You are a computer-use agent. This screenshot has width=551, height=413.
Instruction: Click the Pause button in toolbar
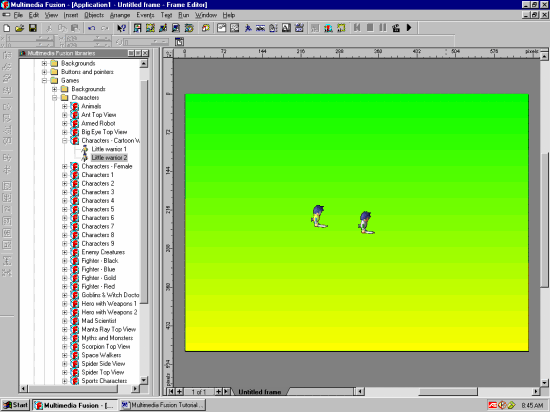(x=383, y=27)
